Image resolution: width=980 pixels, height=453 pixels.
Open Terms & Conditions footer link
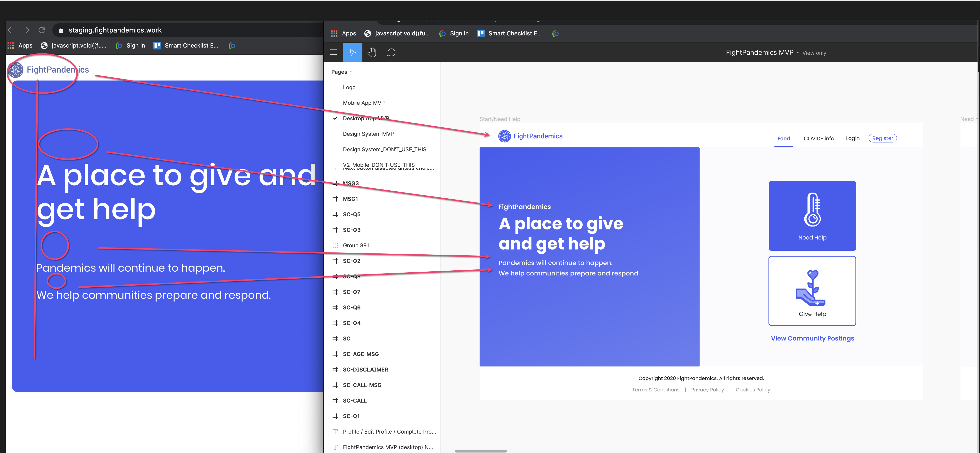pyautogui.click(x=655, y=389)
